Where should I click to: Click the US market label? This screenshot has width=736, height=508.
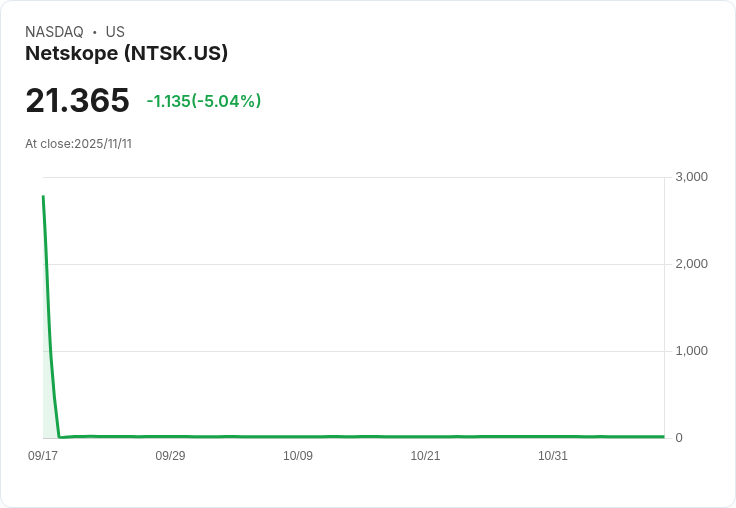tap(115, 32)
